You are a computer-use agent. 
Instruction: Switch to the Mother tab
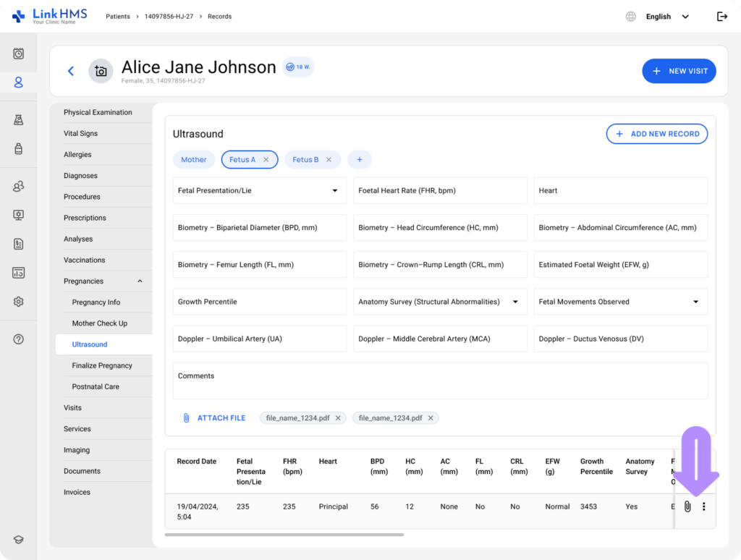click(x=194, y=160)
